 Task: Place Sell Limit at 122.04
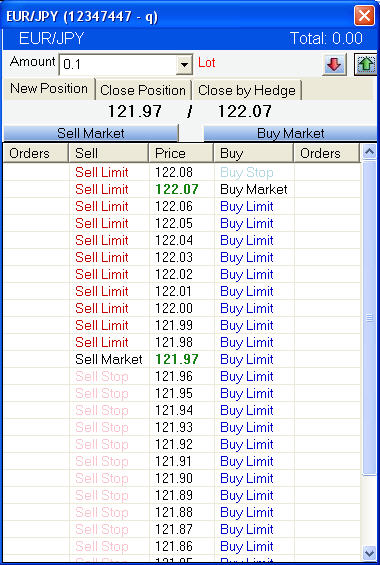(x=102, y=240)
